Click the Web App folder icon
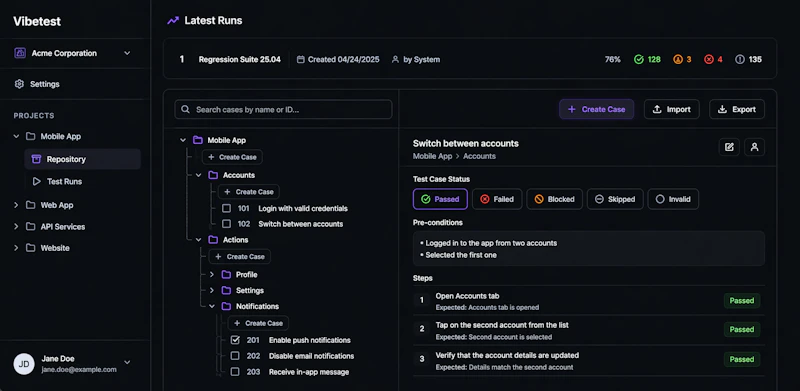The image size is (800, 391). point(31,205)
